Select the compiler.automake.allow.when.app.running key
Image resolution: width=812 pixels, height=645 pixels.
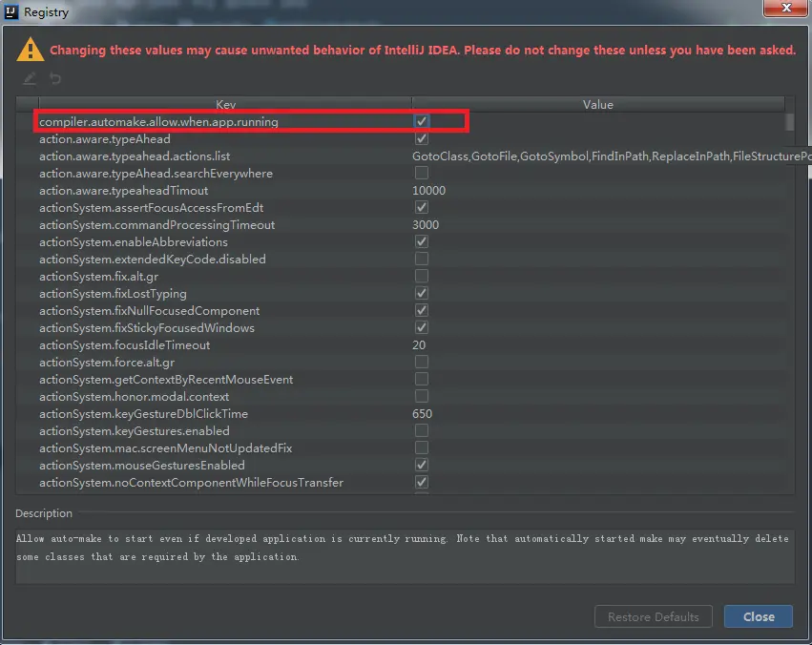(x=158, y=121)
